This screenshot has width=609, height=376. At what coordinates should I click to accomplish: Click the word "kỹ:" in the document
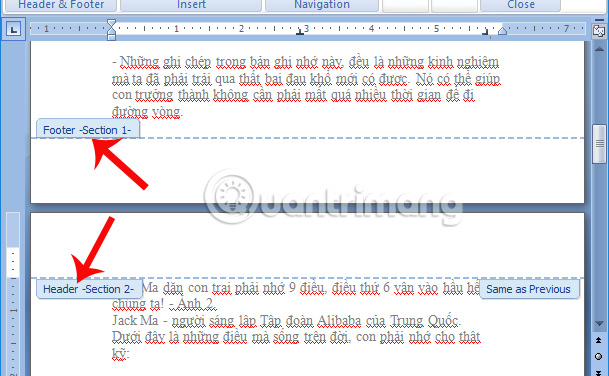(120, 354)
